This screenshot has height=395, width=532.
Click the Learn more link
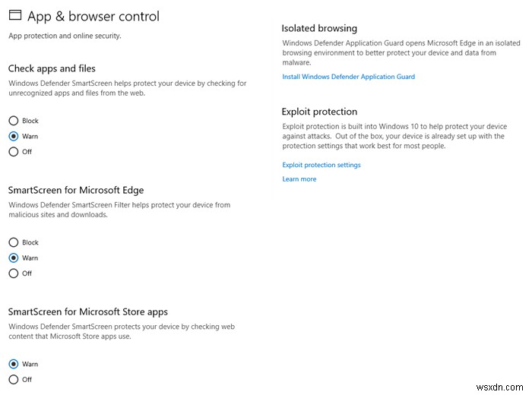(x=299, y=179)
